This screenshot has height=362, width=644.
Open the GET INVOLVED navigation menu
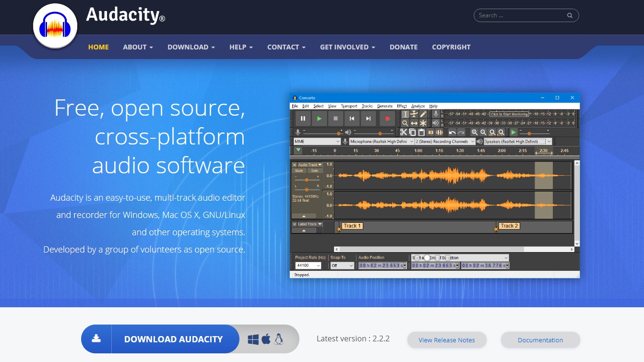pos(347,47)
